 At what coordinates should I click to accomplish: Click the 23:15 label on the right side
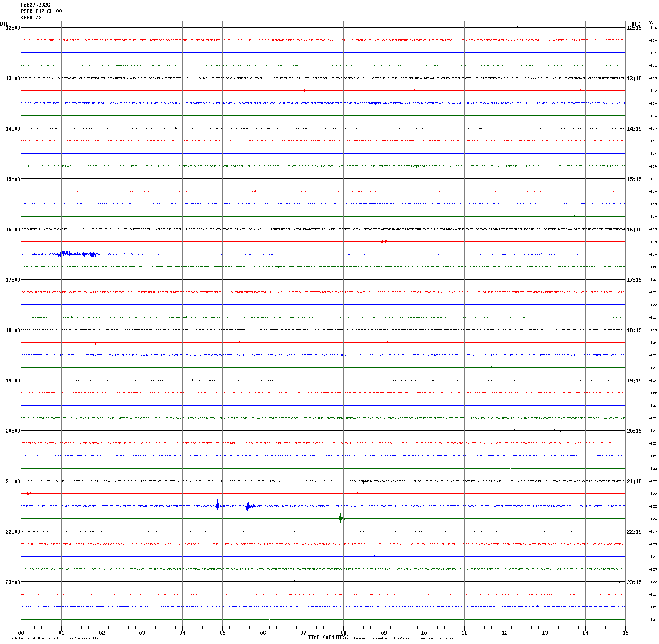(x=634, y=582)
